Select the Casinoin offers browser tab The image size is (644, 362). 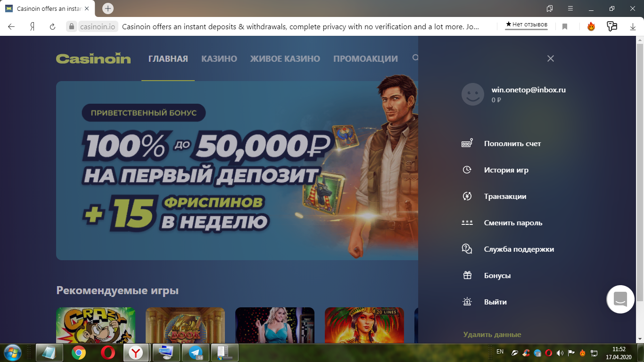coord(46,8)
